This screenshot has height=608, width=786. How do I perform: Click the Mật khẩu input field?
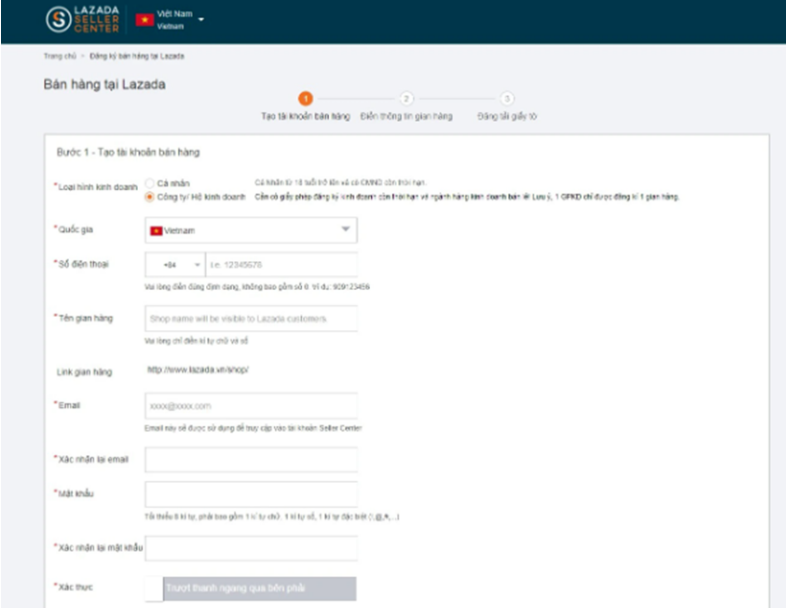pyautogui.click(x=251, y=494)
